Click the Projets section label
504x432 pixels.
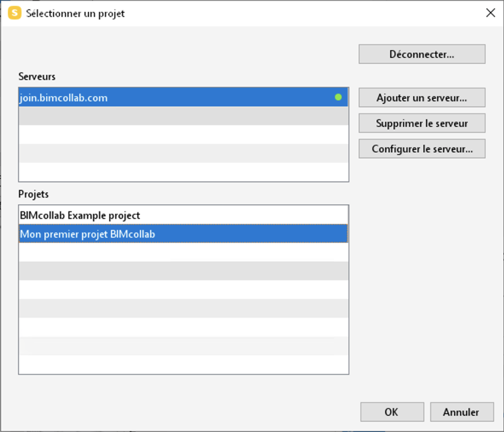tap(34, 194)
